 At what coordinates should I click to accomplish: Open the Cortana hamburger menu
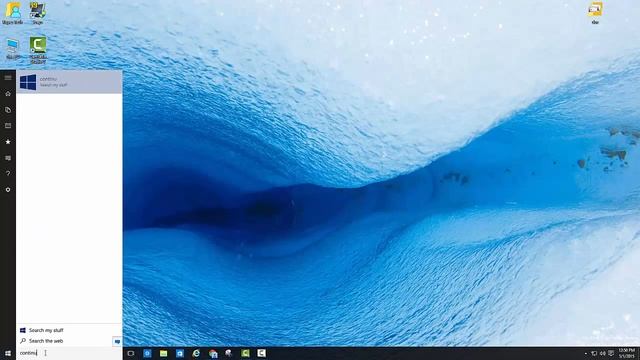coord(8,78)
